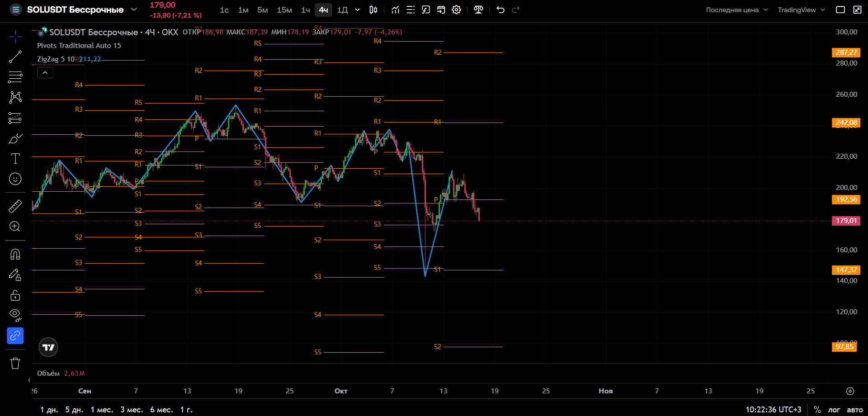Open the emoji and icons tool
This screenshot has width=868, height=416.
15,179
